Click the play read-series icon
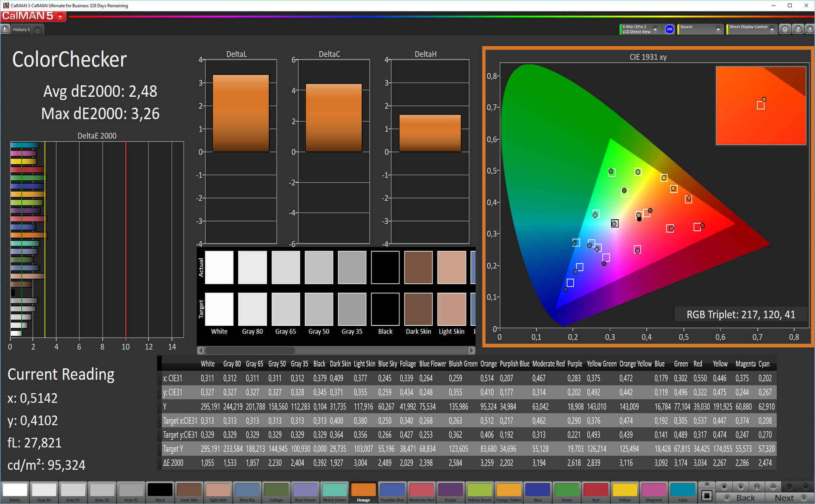The image size is (815, 504). coord(741,487)
